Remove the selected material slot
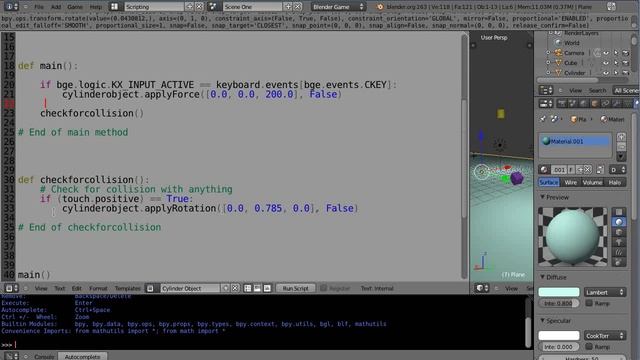640x360 pixels. tap(621, 147)
